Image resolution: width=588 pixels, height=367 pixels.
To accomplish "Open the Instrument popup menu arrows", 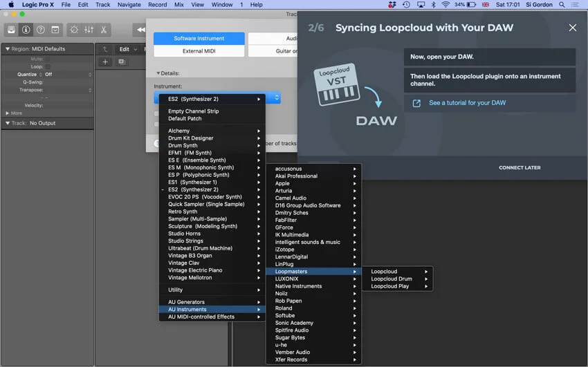I will (277, 97).
